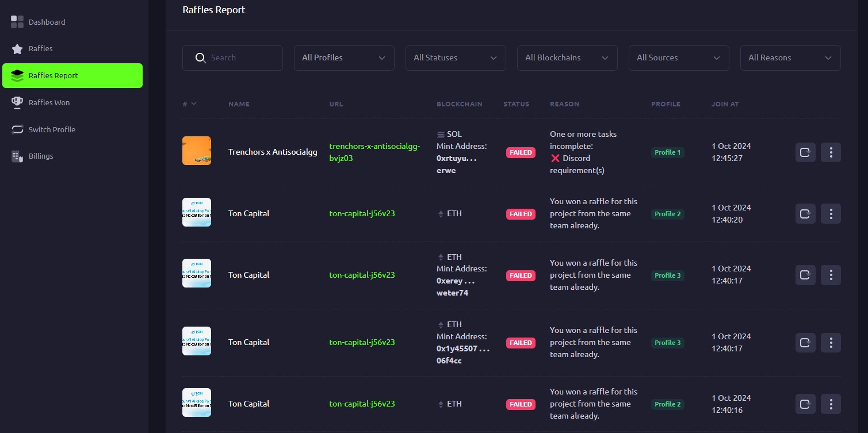The image size is (868, 433).
Task: Click the Billings icon in sidebar
Action: click(17, 156)
